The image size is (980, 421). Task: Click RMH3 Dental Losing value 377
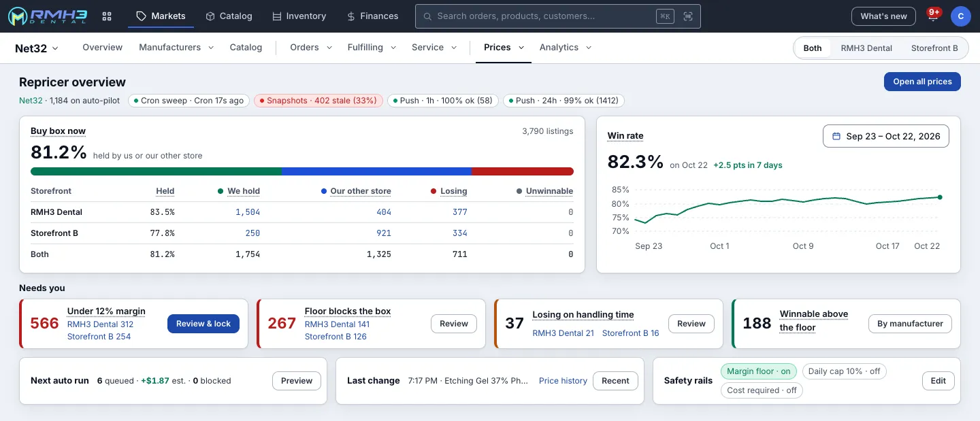(460, 212)
